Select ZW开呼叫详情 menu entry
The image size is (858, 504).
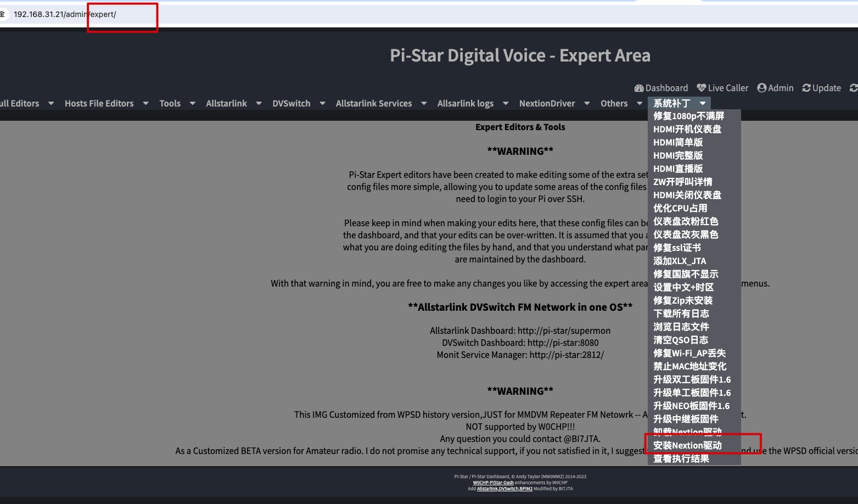click(x=683, y=182)
